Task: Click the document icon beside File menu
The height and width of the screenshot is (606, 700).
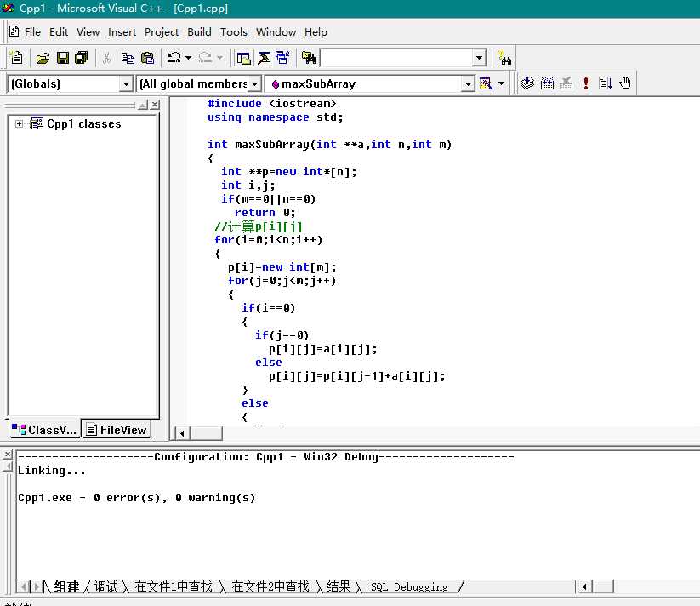Action: click(14, 31)
